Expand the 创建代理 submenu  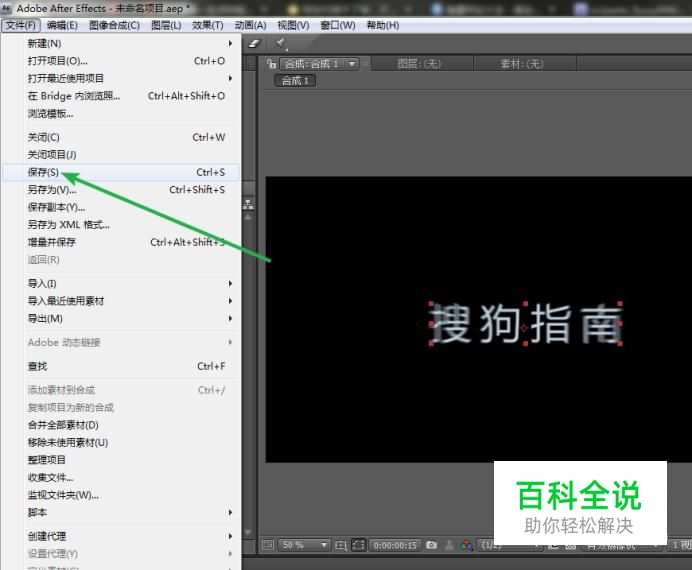pos(122,536)
